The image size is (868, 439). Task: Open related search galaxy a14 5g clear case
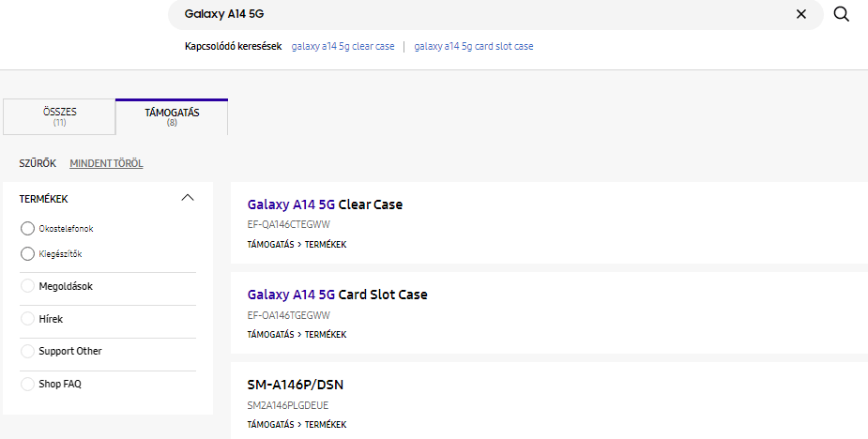tap(343, 46)
